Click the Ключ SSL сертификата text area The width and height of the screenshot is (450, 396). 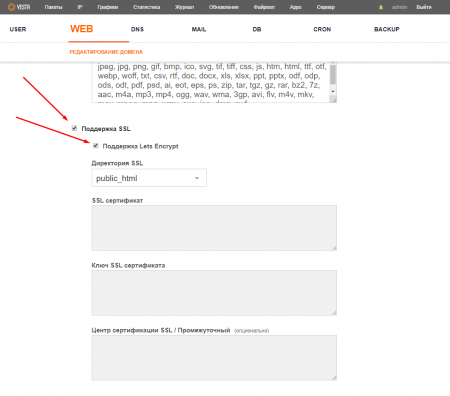pyautogui.click(x=214, y=293)
